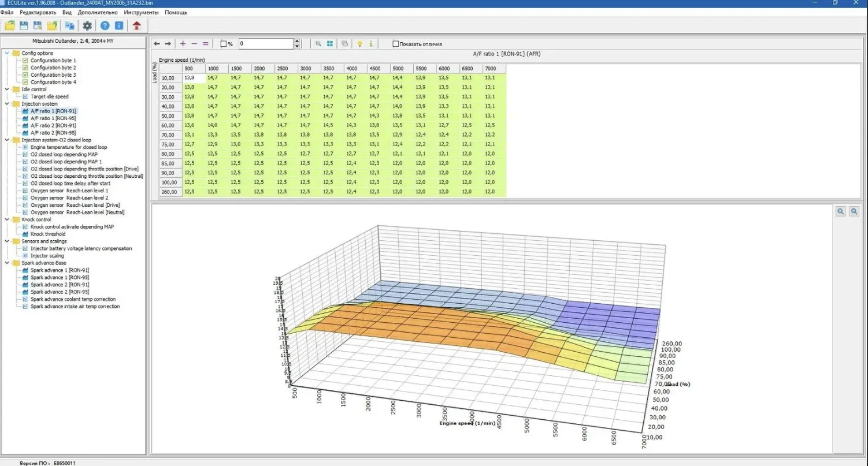The width and height of the screenshot is (868, 466).
Task: Open the blue question-mark help icon
Action: [105, 25]
